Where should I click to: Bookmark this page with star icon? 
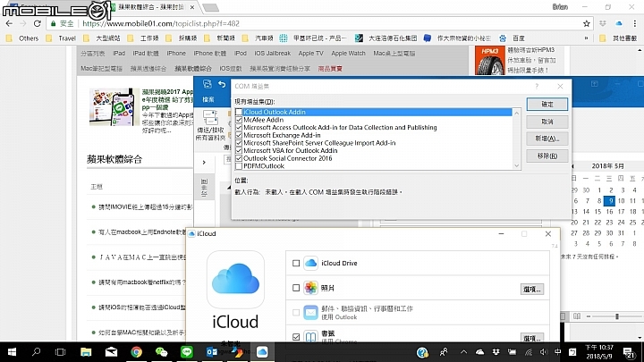point(587,24)
